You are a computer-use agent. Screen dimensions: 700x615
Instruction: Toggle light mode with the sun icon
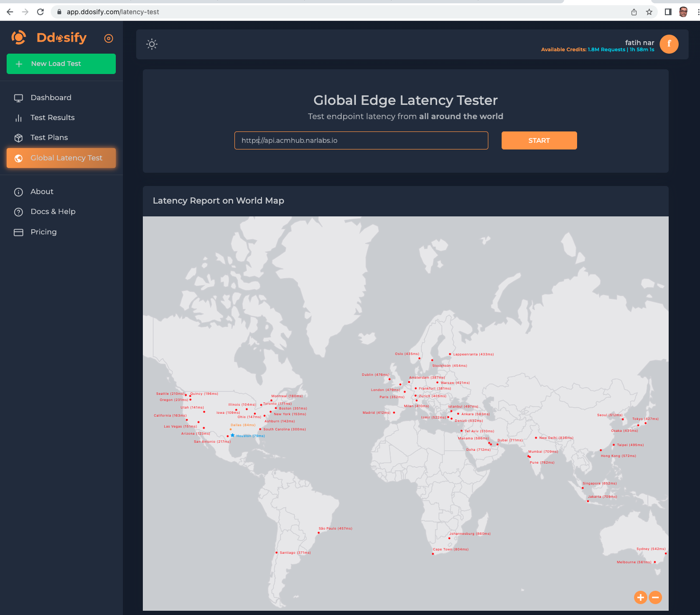click(x=152, y=45)
